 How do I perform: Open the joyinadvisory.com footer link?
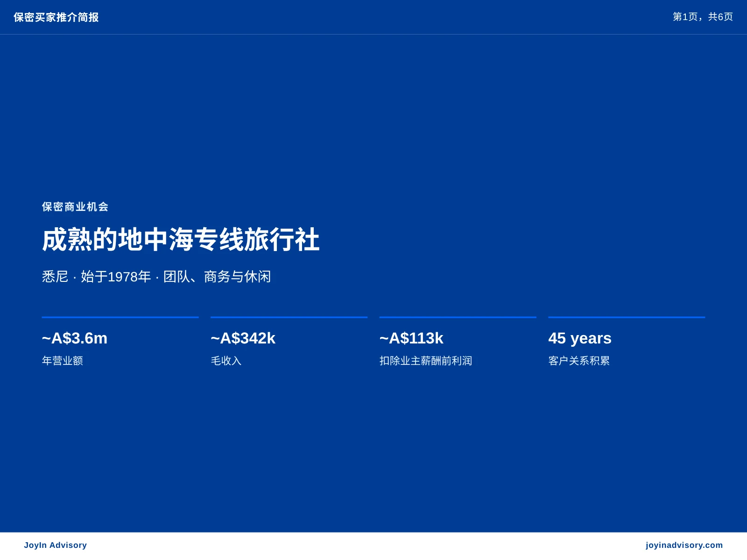(x=684, y=545)
